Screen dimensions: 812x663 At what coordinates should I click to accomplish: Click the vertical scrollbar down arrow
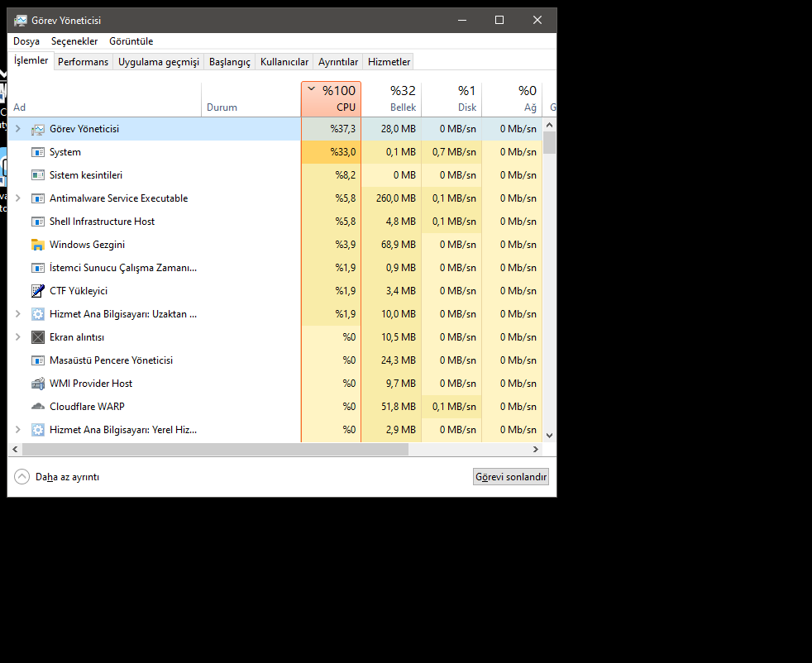tap(549, 436)
